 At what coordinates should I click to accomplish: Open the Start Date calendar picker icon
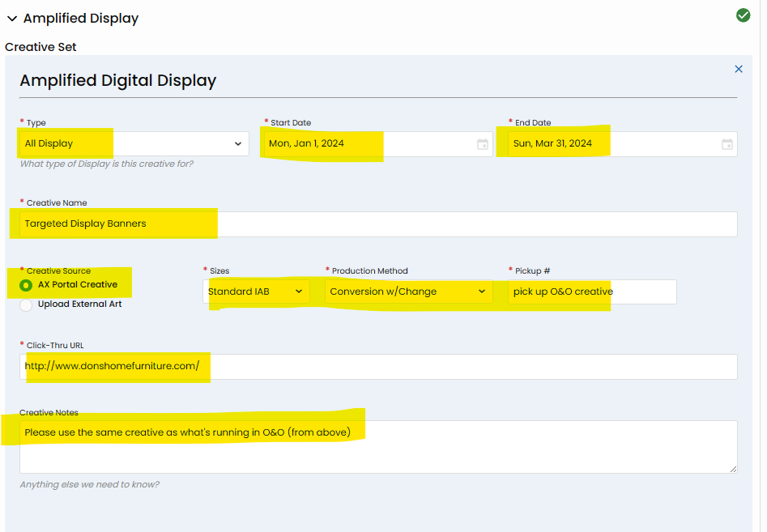[483, 144]
